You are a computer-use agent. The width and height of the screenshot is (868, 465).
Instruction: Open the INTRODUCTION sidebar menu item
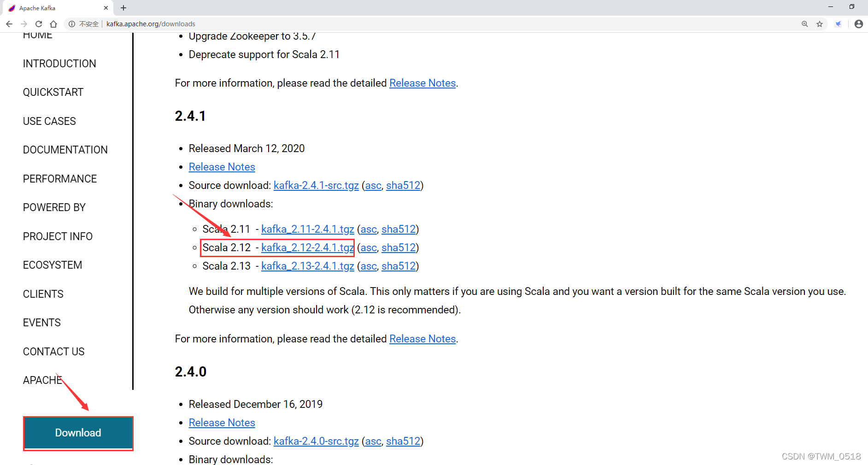click(59, 64)
